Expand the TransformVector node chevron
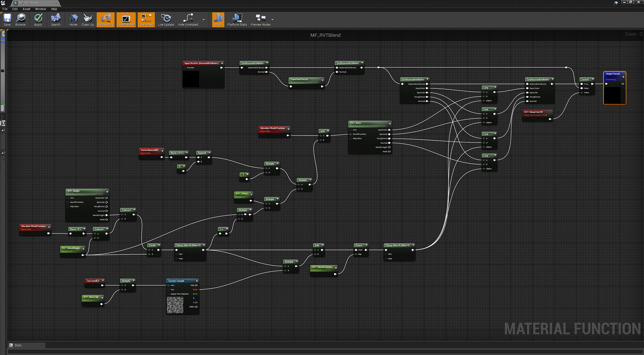The width and height of the screenshot is (644, 355). coord(322,80)
